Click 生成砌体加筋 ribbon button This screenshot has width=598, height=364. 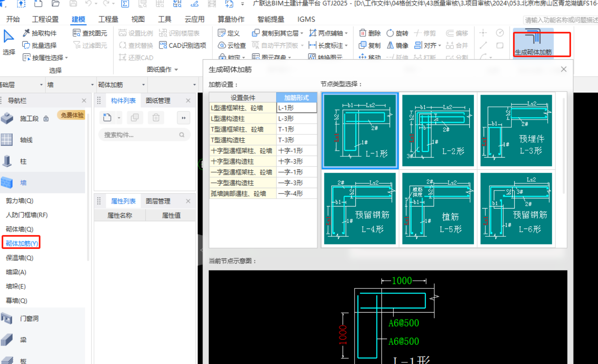(x=533, y=42)
